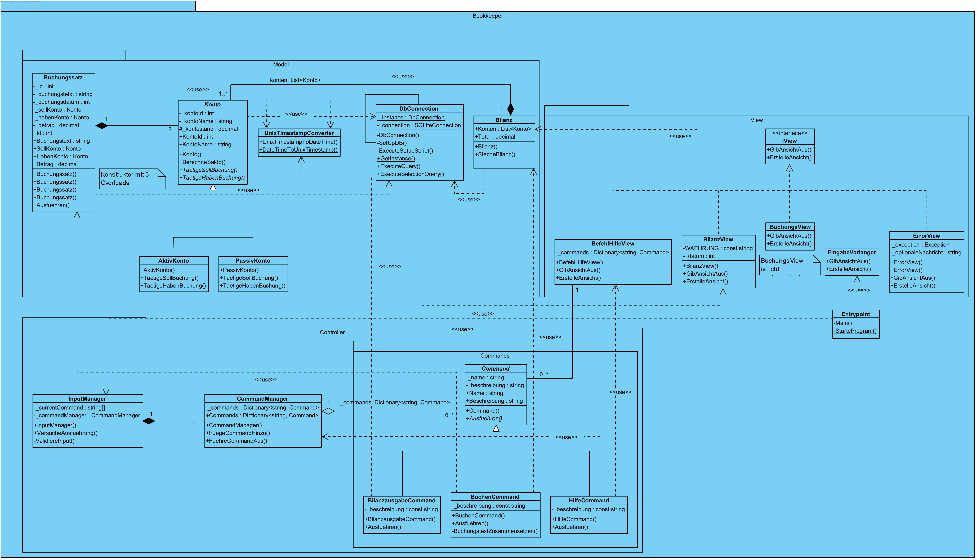Select the Controller package label

tap(332, 333)
